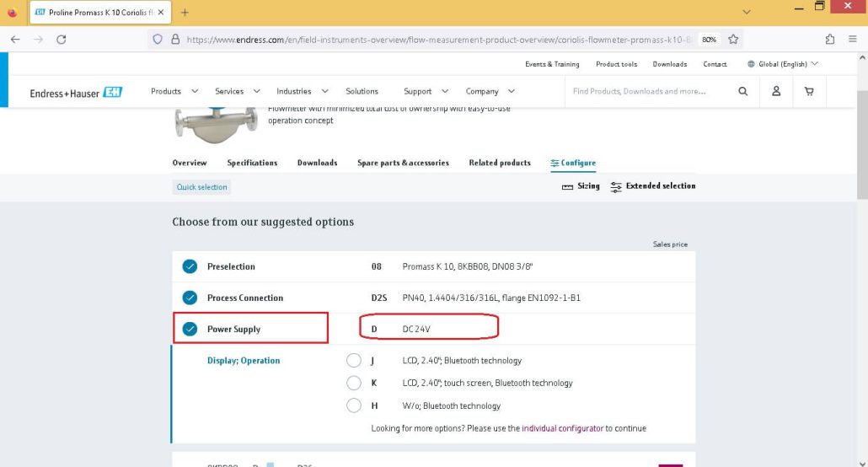Screen dimensions: 868x467
Task: Click the scrollbar down arrow
Action: tap(862, 463)
